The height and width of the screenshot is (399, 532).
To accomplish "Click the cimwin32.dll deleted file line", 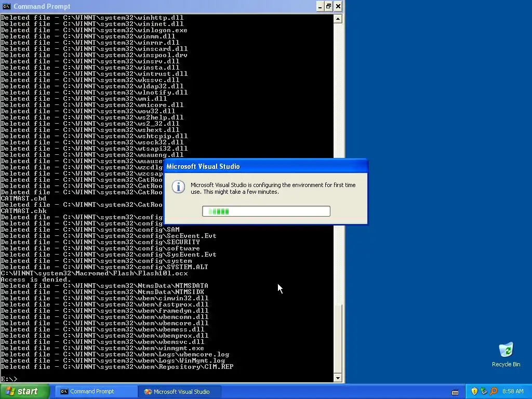I will 104,298.
